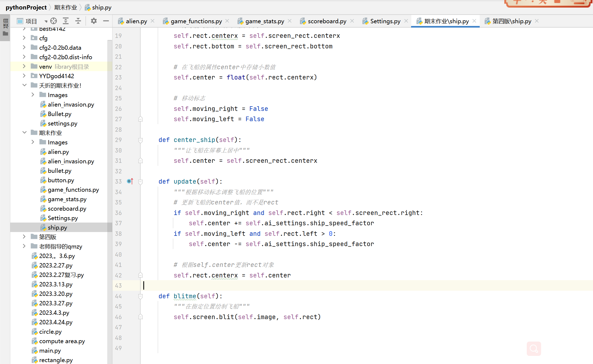Switch to the Settings.py tab
This screenshot has width=593, height=364.
pyautogui.click(x=385, y=21)
